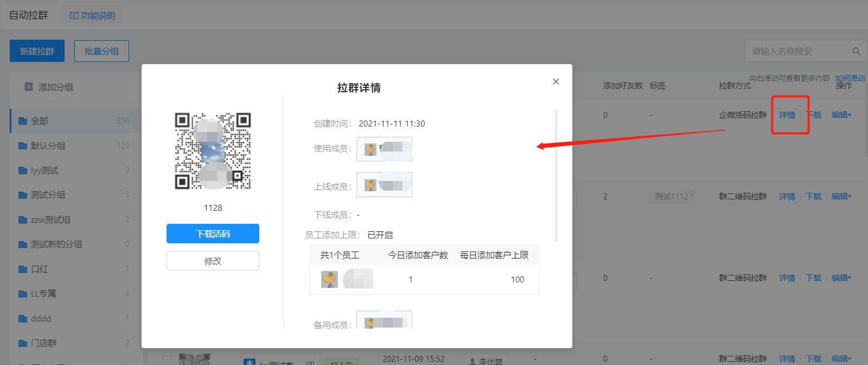Click the 拉群方式 column header
The width and height of the screenshot is (868, 365).
735,85
